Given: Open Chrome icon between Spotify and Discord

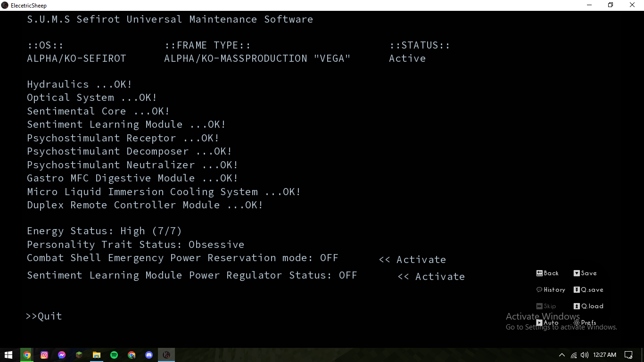Looking at the screenshot, I should click(132, 355).
